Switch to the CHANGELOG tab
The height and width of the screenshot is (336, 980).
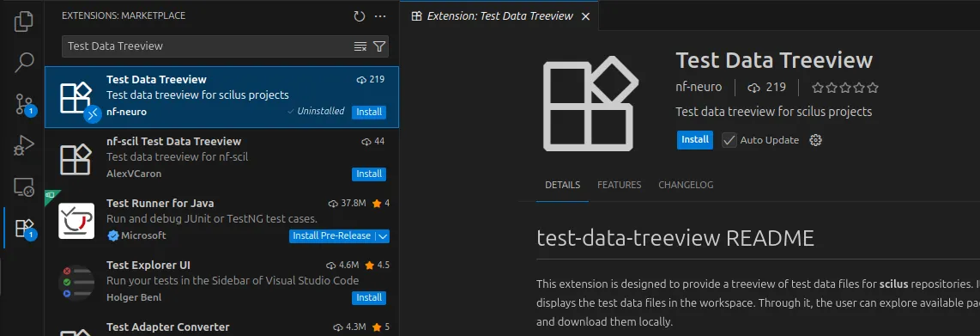tap(686, 186)
